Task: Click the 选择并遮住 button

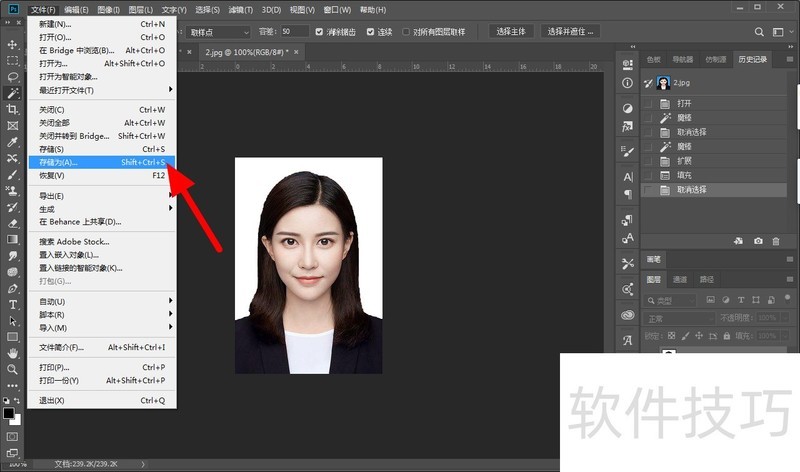Action: point(572,31)
